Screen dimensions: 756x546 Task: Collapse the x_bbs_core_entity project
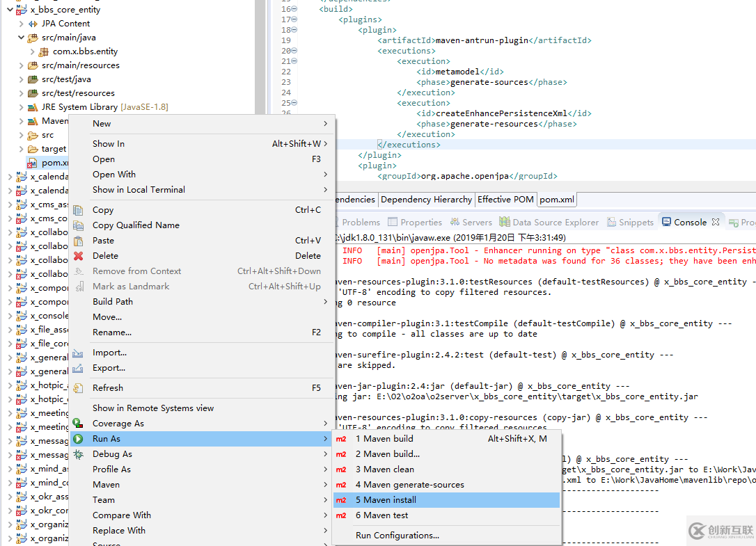[10, 9]
